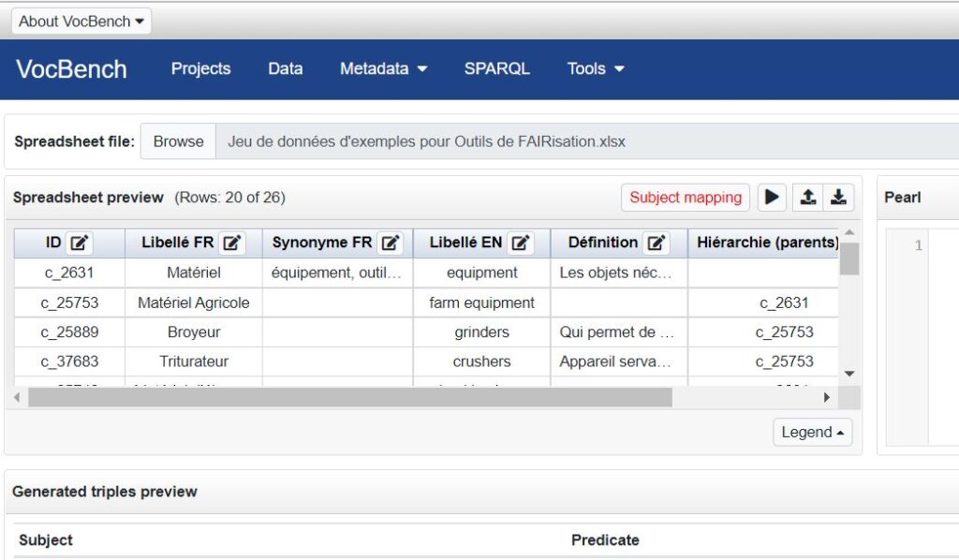Expand the Tools menu
Image resolution: width=959 pixels, height=560 pixels.
(595, 68)
